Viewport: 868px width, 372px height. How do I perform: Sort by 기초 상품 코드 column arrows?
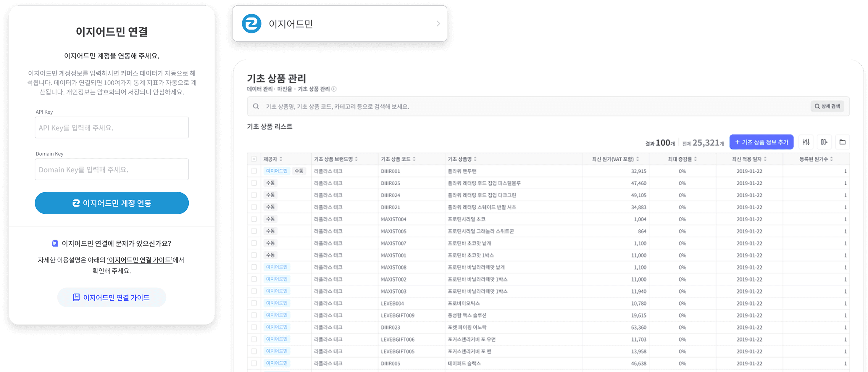coord(414,159)
